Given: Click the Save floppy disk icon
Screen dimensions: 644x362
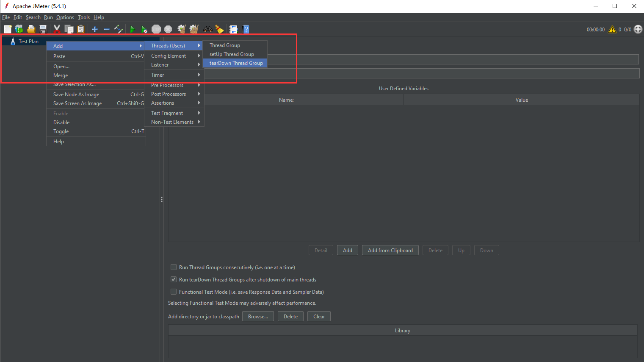Looking at the screenshot, I should 43,29.
